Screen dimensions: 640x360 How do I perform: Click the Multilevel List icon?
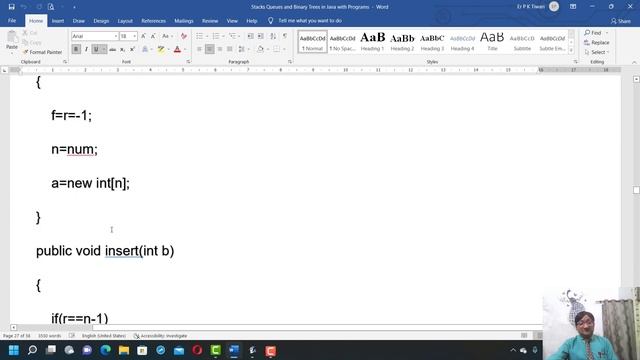233,36
